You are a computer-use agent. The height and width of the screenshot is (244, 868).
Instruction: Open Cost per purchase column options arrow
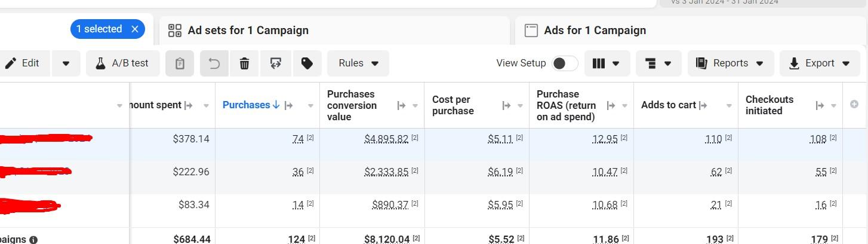tap(521, 106)
